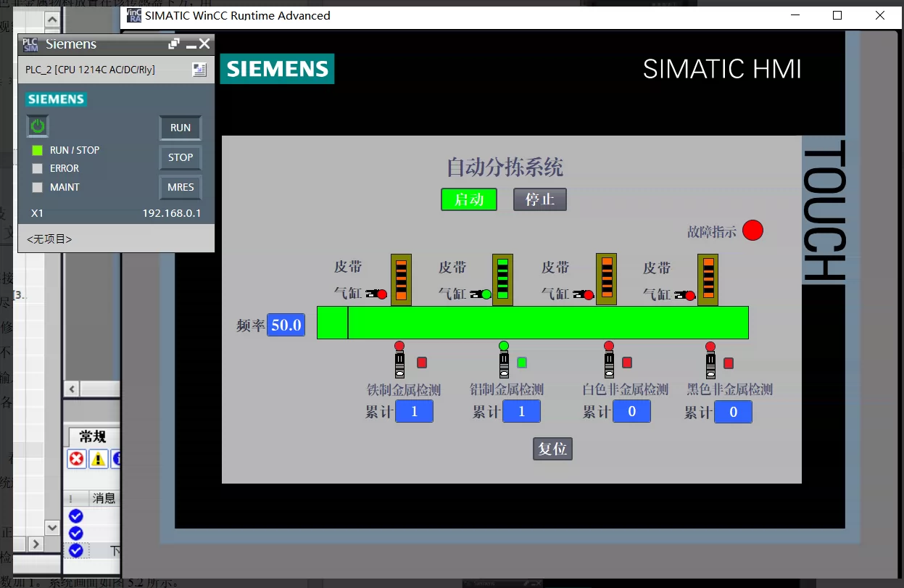Click aluminum metal 累计 counter field
The image size is (904, 588).
[521, 412]
